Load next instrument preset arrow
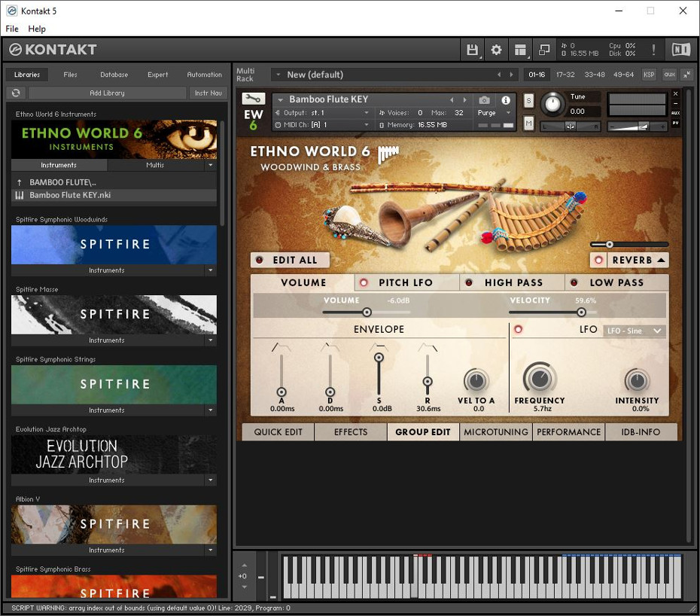Screen dimensions: 700x616 (464, 99)
